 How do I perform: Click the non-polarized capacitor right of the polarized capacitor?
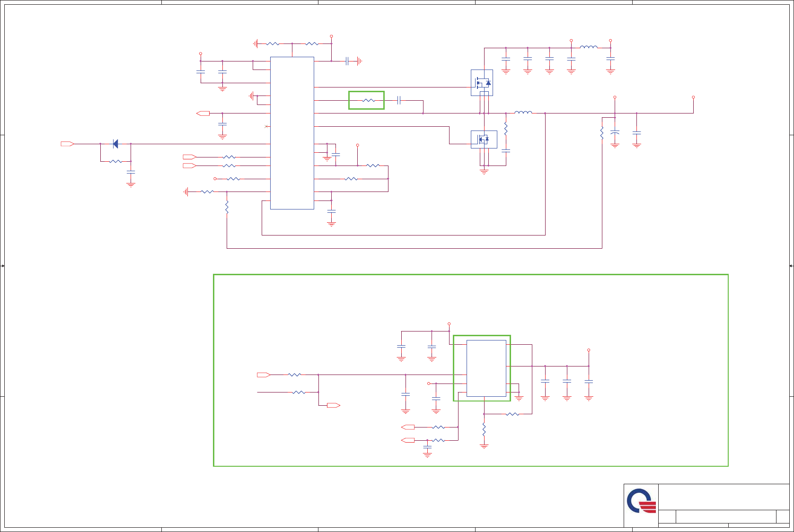pos(636,133)
